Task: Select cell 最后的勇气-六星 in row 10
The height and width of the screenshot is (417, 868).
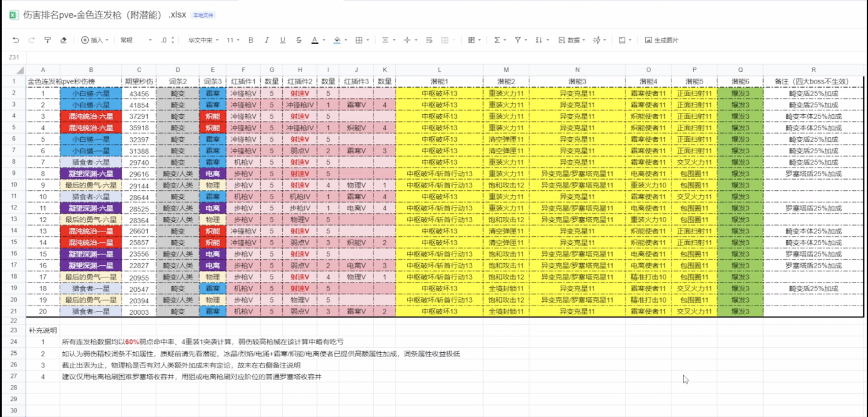Action: click(x=91, y=185)
